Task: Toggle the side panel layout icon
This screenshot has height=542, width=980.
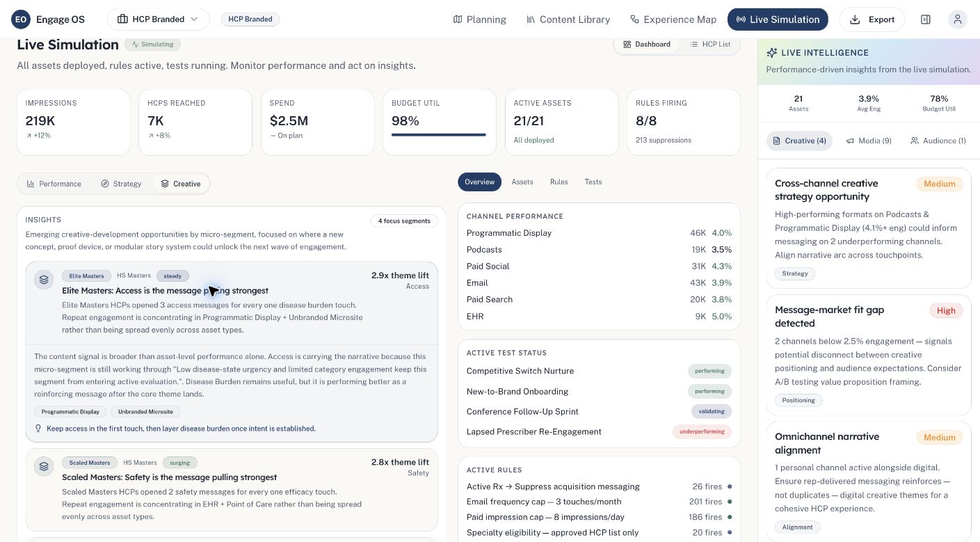Action: point(926,19)
